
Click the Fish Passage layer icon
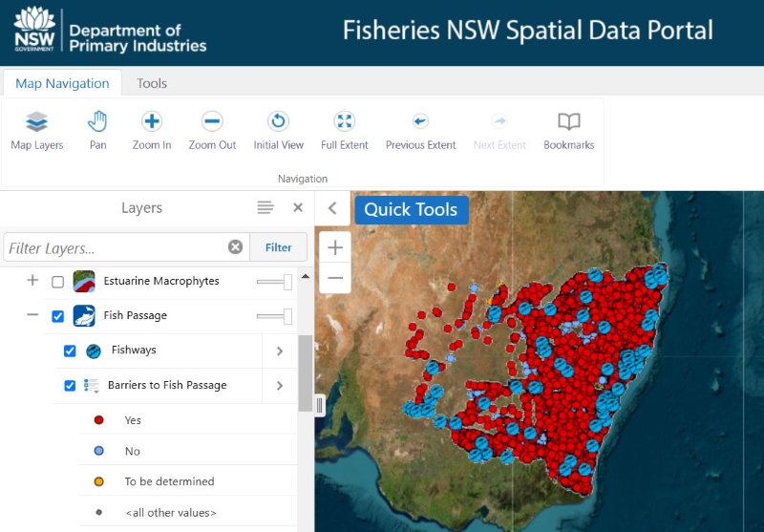tap(84, 316)
